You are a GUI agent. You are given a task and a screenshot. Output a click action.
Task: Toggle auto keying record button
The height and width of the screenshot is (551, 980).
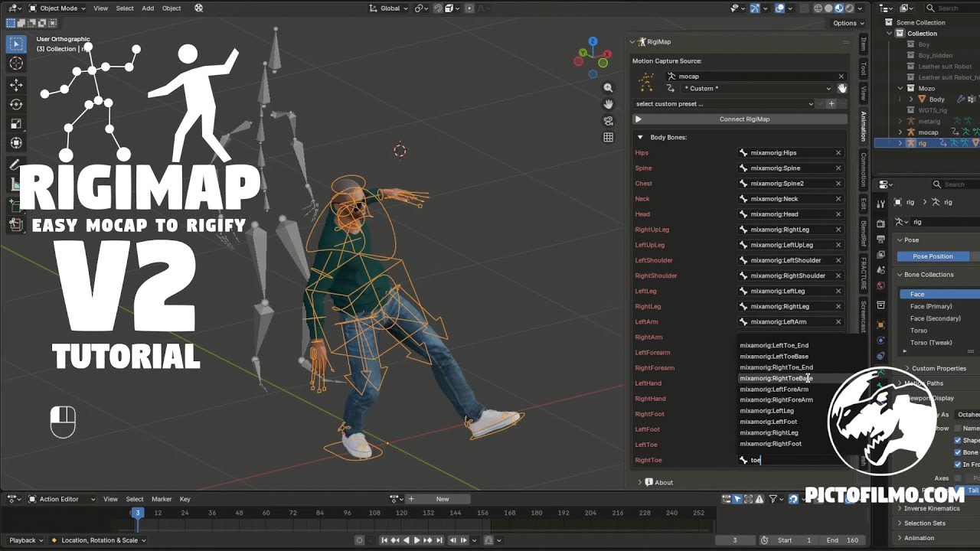(x=360, y=540)
